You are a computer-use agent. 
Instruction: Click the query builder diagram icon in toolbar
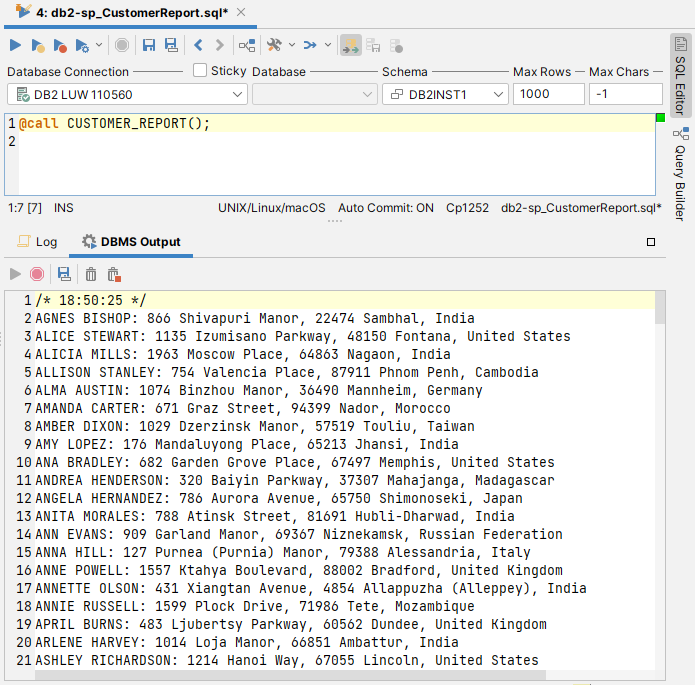click(247, 45)
